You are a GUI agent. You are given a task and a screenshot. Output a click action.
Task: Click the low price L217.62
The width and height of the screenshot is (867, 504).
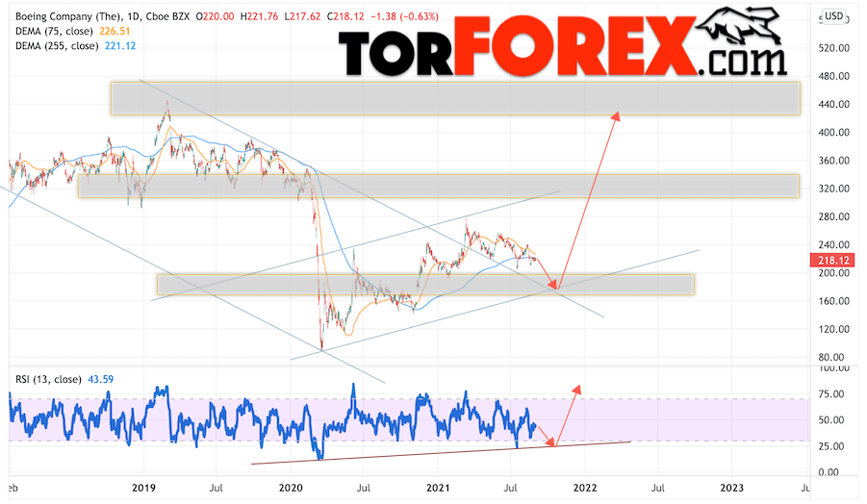tap(302, 16)
